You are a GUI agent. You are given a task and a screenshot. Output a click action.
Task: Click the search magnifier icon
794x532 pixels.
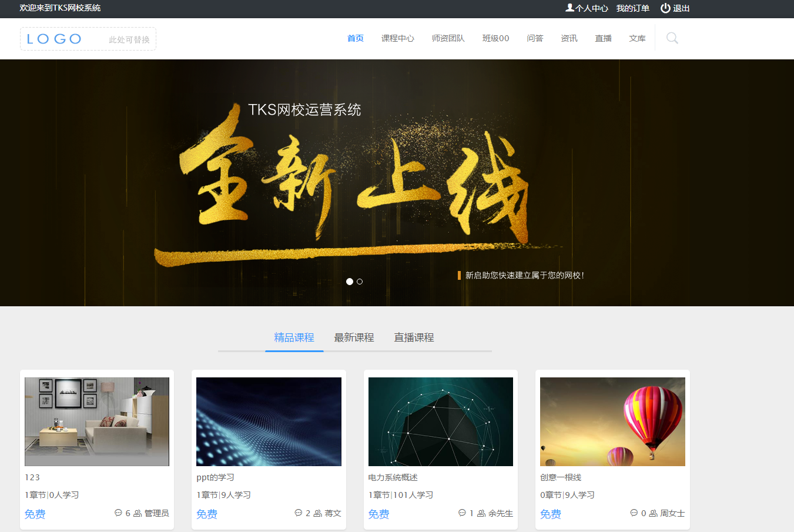point(672,38)
